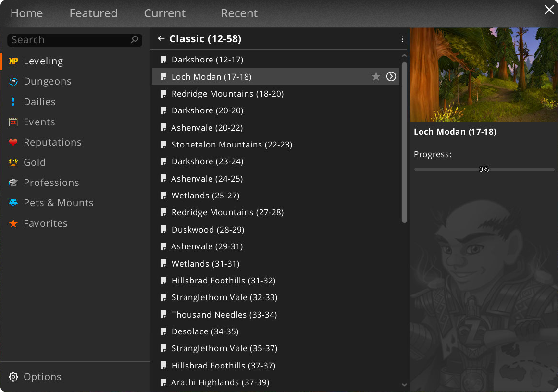Click the Dailies exclamation mark icon
Image resolution: width=558 pixels, height=392 pixels.
coord(13,102)
